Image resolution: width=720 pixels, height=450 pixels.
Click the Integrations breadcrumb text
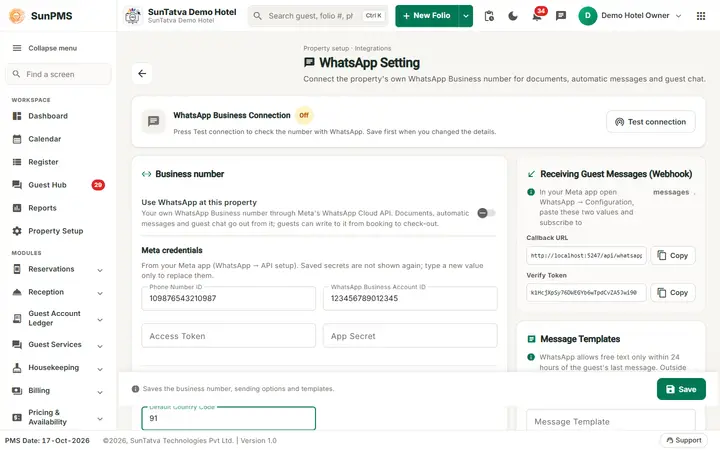pos(372,48)
